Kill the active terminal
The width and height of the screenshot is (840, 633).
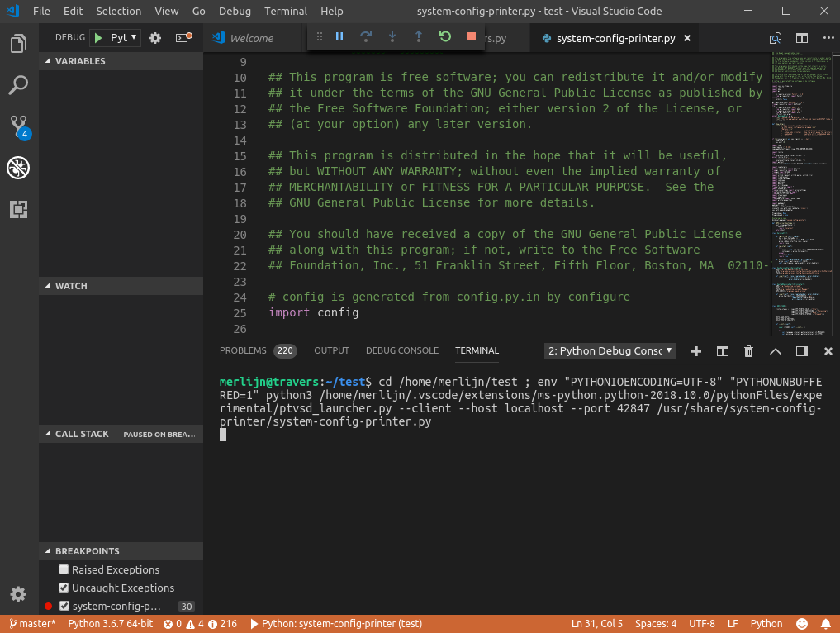[x=748, y=350]
